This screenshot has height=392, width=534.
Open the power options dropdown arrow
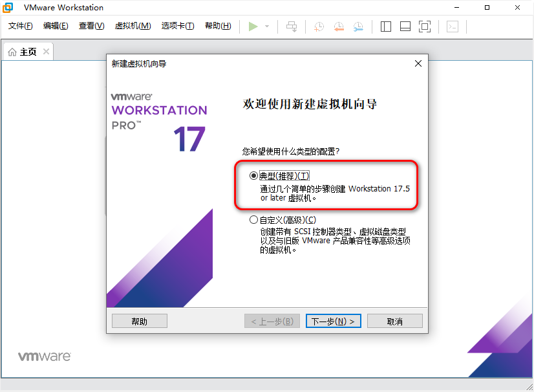pos(267,27)
